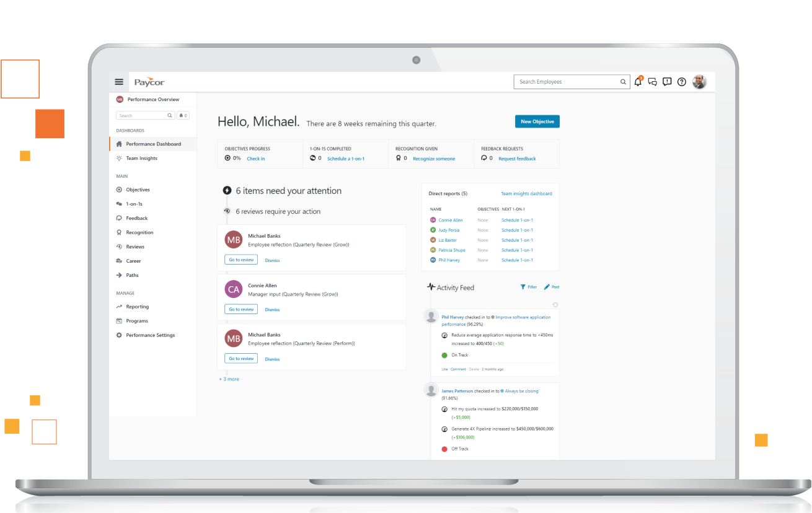Click the Check in link
The width and height of the screenshot is (812, 513).
[256, 159]
